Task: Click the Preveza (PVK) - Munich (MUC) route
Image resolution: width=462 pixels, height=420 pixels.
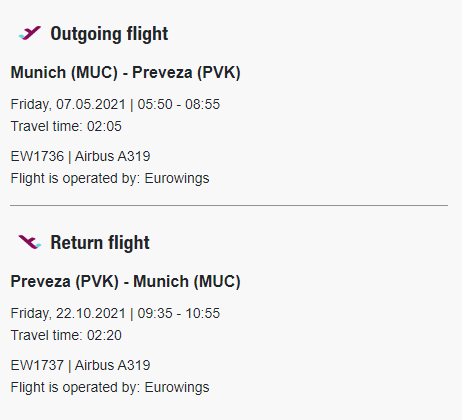Action: click(x=125, y=282)
